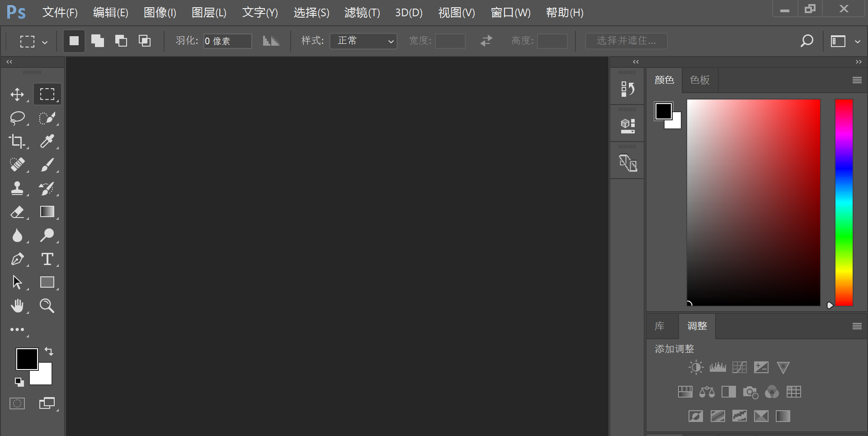Image resolution: width=868 pixels, height=436 pixels.
Task: Enable Add to selection mode
Action: pos(97,41)
